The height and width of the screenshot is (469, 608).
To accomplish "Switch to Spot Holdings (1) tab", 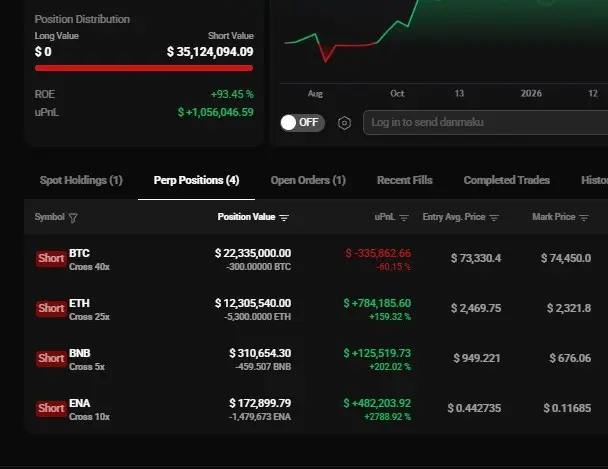I will coord(81,180).
